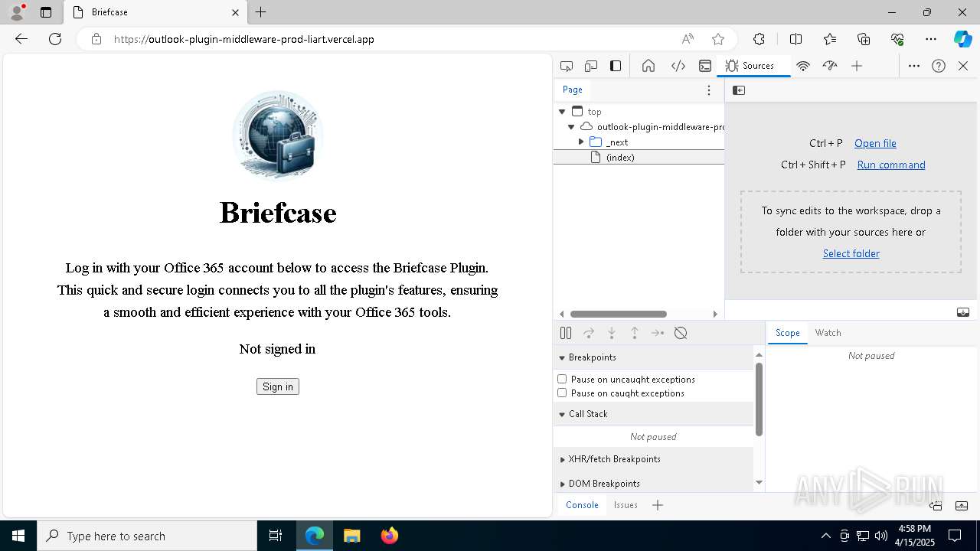View site information lock icon
Image resolution: width=980 pixels, height=551 pixels.
[x=96, y=39]
